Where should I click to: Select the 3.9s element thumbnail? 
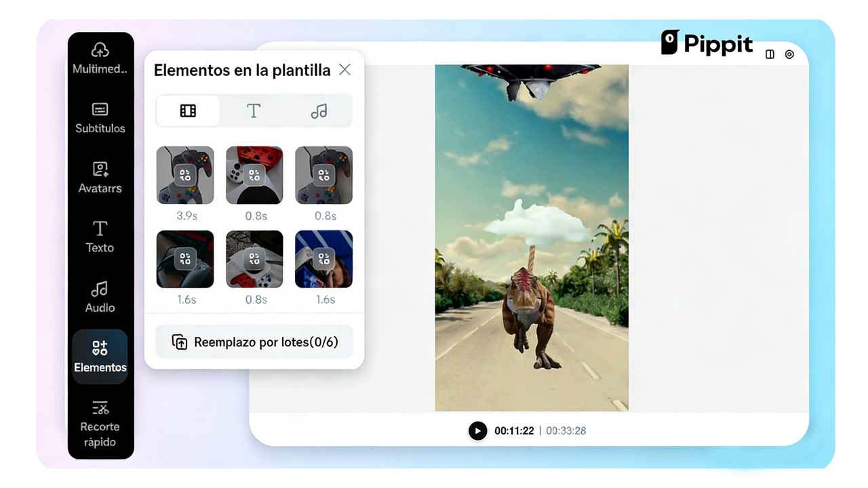click(x=185, y=175)
